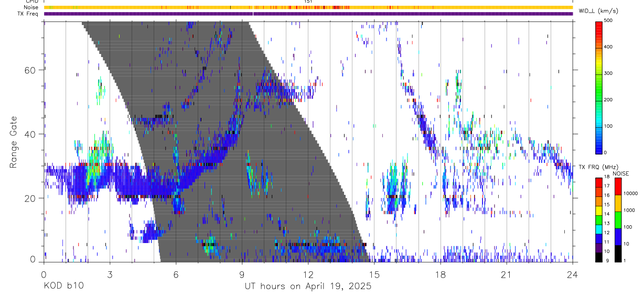This screenshot has height=297, width=644.
Task: Click '500' on the width color scale
Action: (x=608, y=21)
